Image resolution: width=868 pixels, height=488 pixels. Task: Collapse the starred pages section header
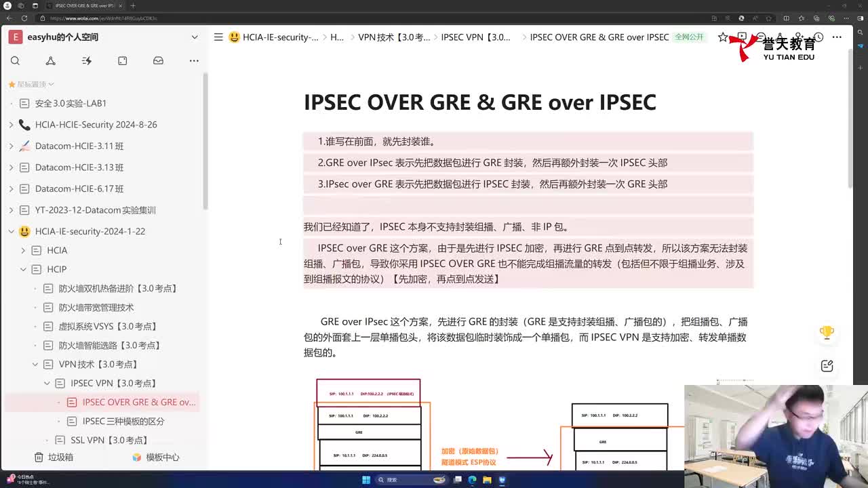(31, 84)
